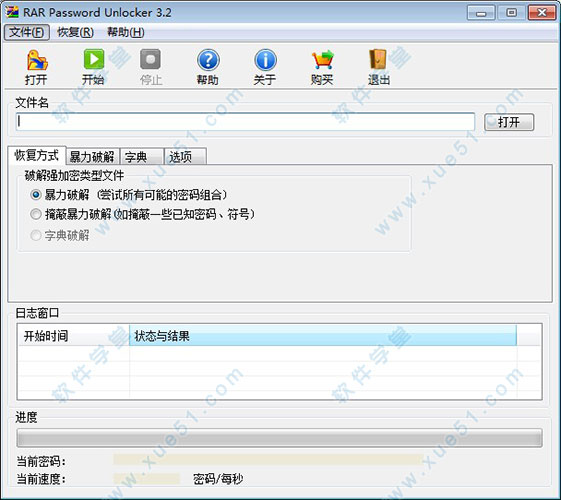
Task: Click the app icon in the title bar
Action: tap(12, 12)
